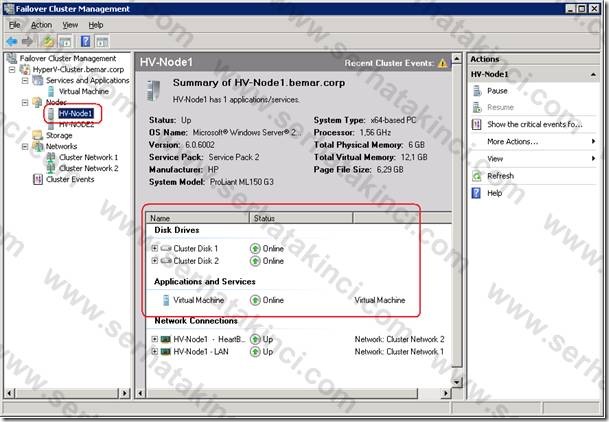Open the View submenu arrow in Actions
This screenshot has width=609, height=422.
[x=593, y=158]
